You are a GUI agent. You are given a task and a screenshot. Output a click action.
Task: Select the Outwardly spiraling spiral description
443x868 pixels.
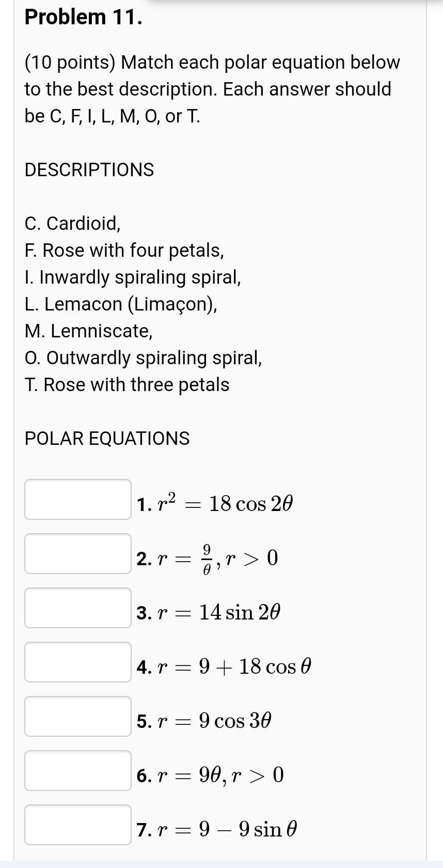pyautogui.click(x=144, y=358)
